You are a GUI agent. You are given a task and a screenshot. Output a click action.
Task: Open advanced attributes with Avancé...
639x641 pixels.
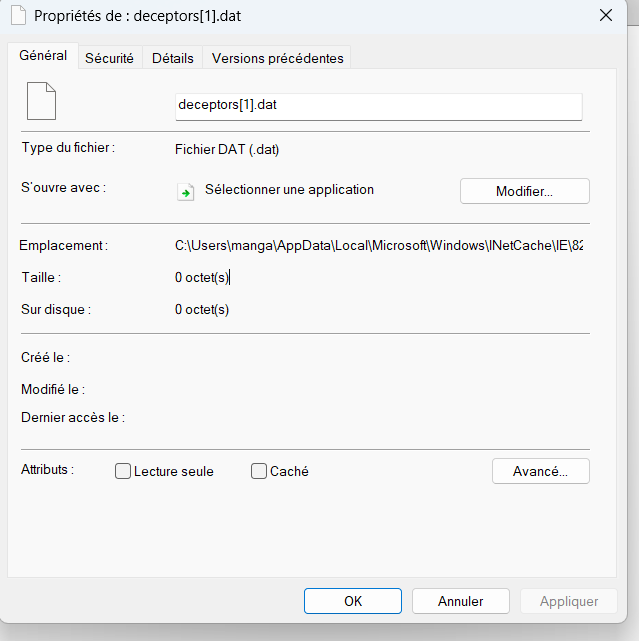(x=540, y=471)
